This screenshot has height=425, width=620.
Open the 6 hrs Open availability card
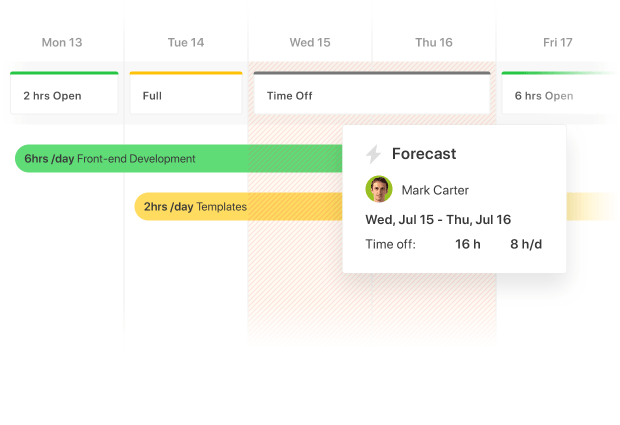(x=560, y=93)
